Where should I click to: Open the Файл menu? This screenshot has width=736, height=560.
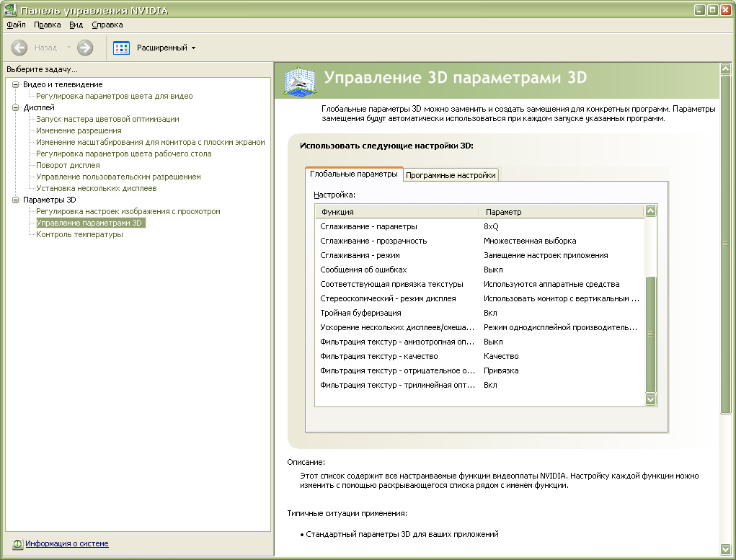[x=16, y=25]
